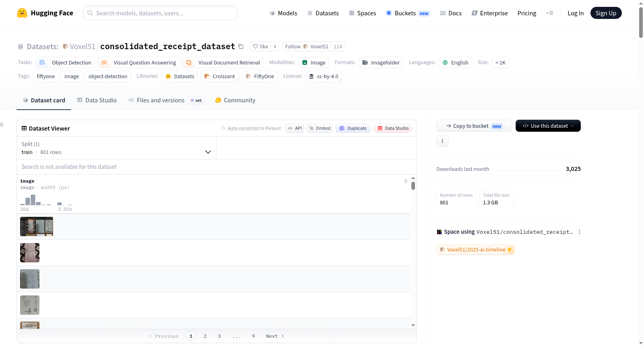
Task: Open the Docs page
Action: [x=450, y=13]
